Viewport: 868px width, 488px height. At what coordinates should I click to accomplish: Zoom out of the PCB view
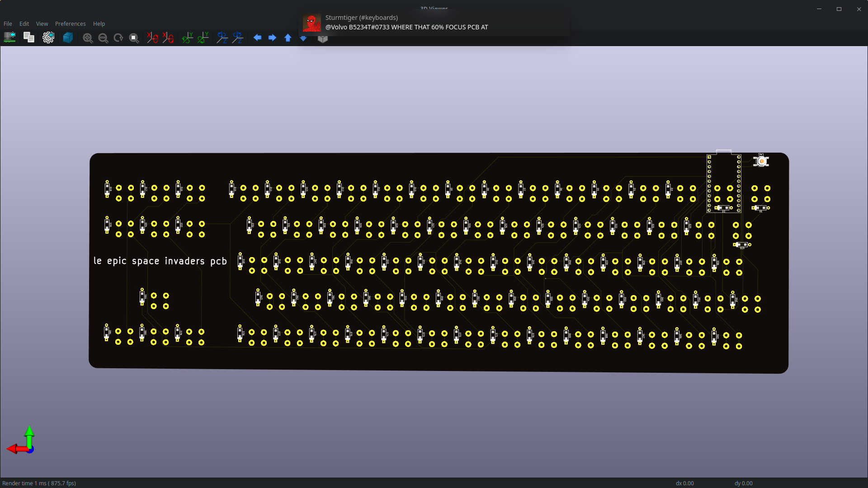[103, 38]
